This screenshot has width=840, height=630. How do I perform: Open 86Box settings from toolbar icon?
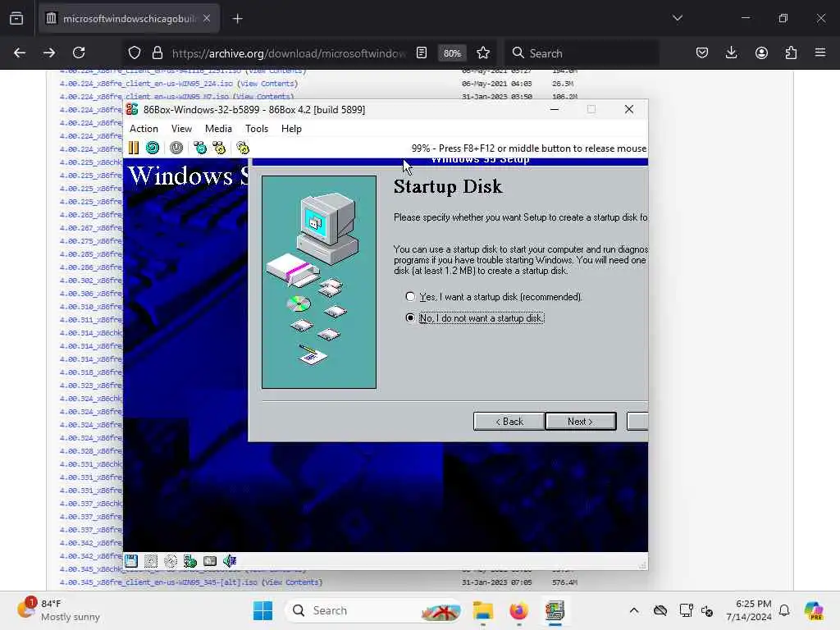(x=243, y=148)
